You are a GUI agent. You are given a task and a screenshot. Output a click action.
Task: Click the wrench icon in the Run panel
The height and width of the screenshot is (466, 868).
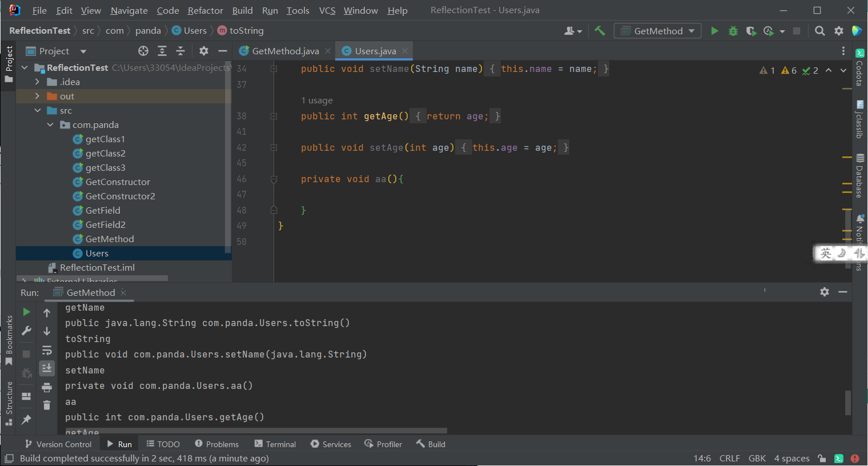(x=26, y=331)
